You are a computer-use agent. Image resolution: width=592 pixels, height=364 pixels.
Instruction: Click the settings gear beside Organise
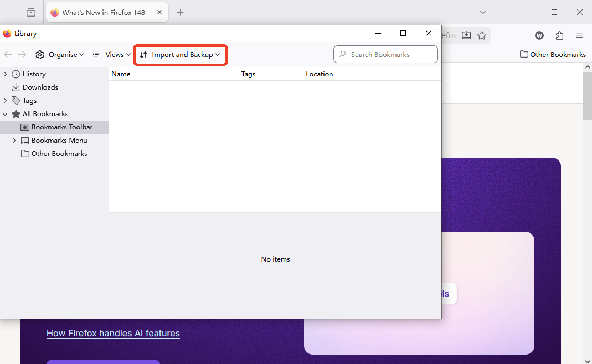pyautogui.click(x=40, y=54)
